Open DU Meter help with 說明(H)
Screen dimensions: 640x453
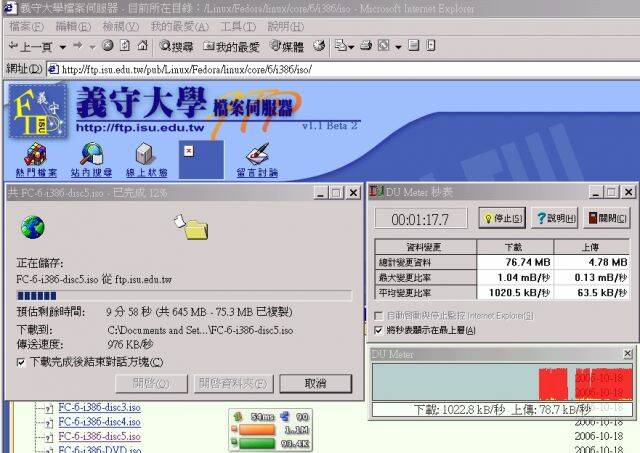tap(555, 218)
